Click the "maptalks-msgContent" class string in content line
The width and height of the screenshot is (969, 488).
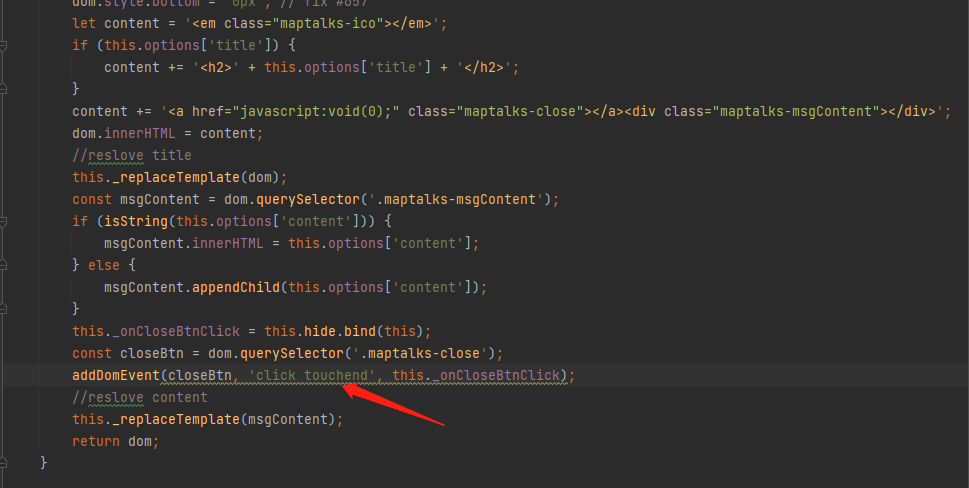tap(796, 111)
